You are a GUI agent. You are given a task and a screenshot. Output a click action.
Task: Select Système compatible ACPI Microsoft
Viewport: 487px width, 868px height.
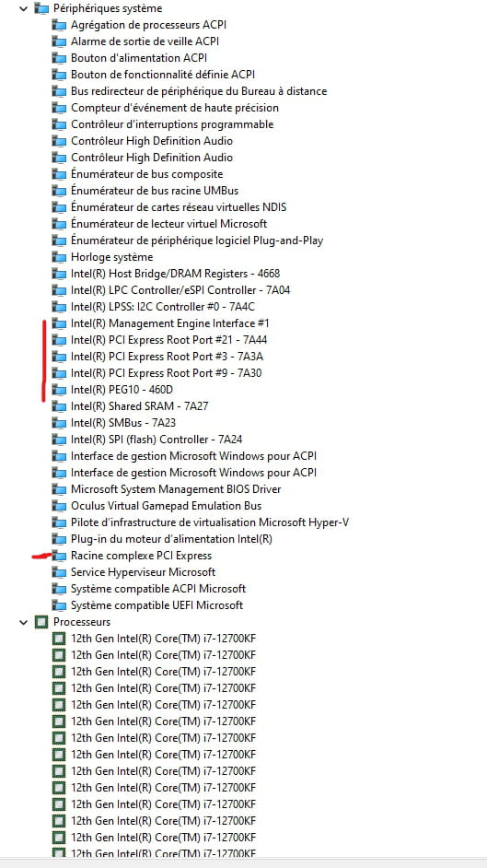(x=158, y=589)
